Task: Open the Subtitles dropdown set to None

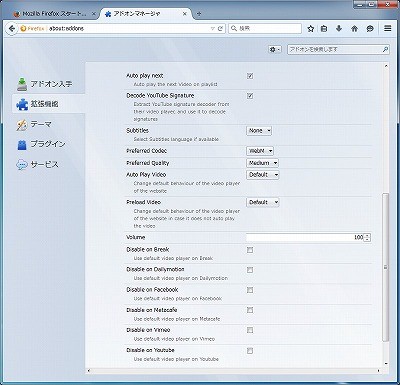Action: tap(259, 131)
